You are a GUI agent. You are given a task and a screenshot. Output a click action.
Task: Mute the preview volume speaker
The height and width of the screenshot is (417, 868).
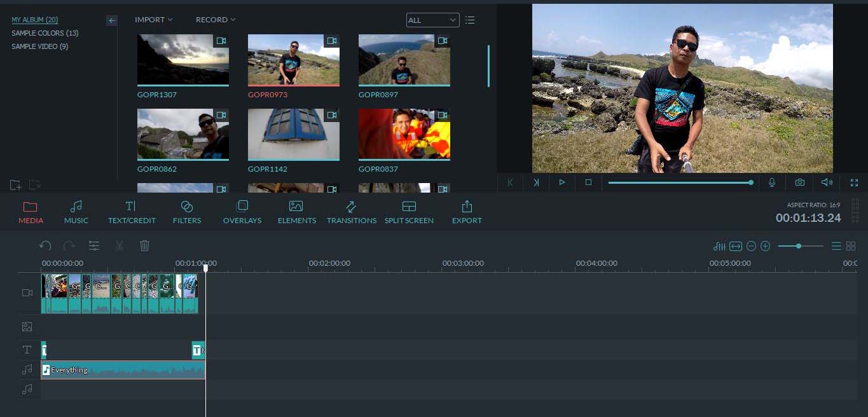coord(827,182)
